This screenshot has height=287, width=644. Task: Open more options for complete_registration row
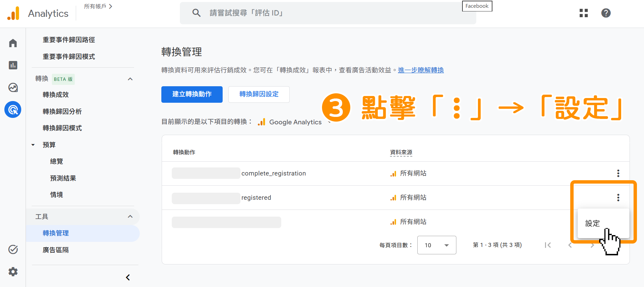click(x=618, y=173)
